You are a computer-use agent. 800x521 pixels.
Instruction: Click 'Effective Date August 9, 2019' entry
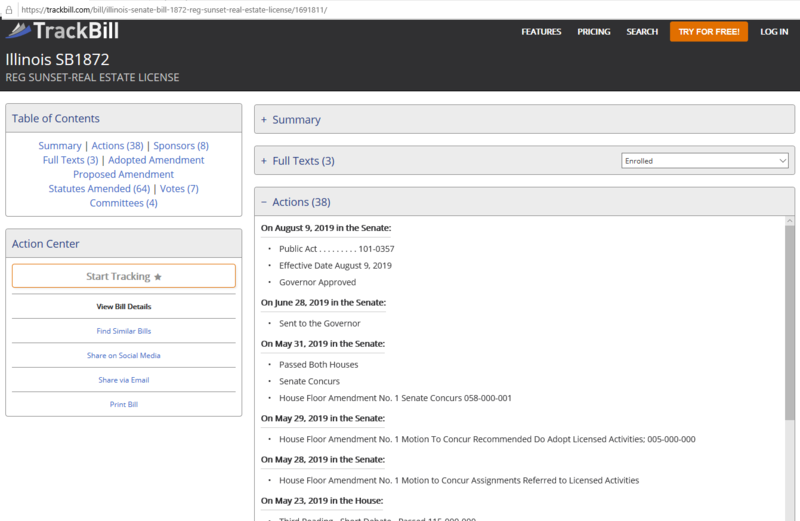tap(335, 266)
